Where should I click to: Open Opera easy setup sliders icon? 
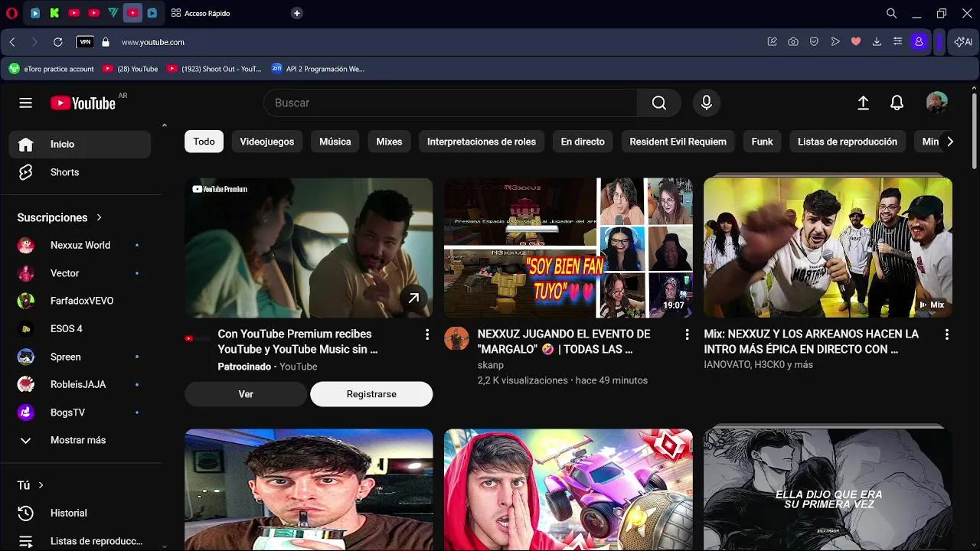tap(897, 42)
